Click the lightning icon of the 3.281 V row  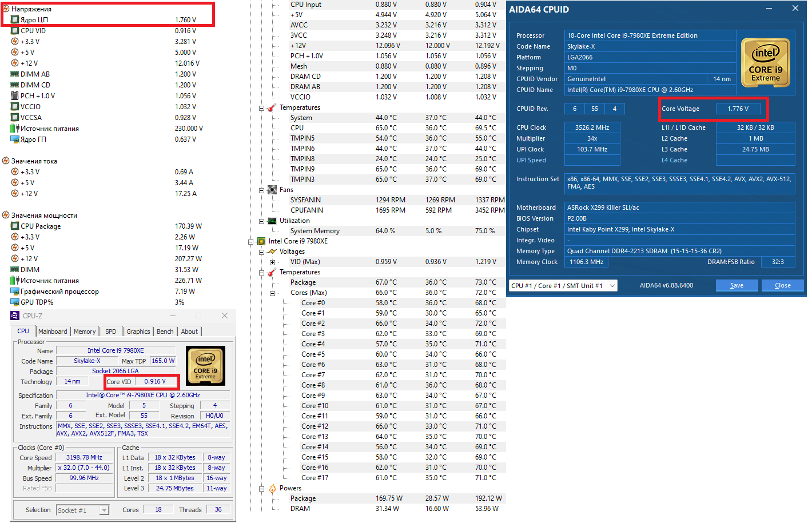[x=15, y=41]
